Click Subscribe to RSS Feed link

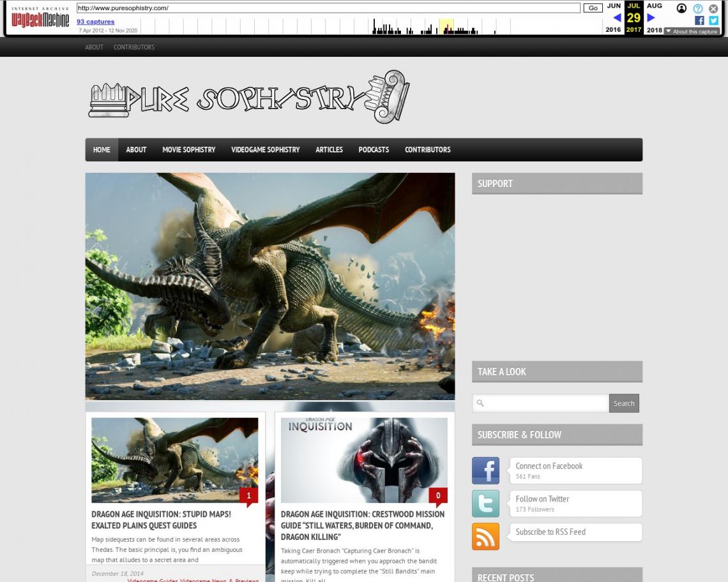(550, 532)
